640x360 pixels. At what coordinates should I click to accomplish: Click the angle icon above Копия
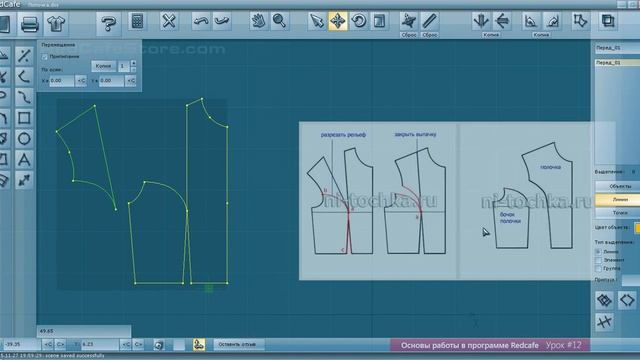(531, 21)
